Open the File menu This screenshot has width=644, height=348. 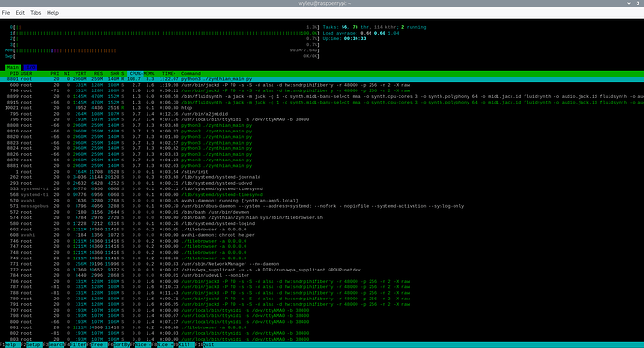click(x=6, y=13)
